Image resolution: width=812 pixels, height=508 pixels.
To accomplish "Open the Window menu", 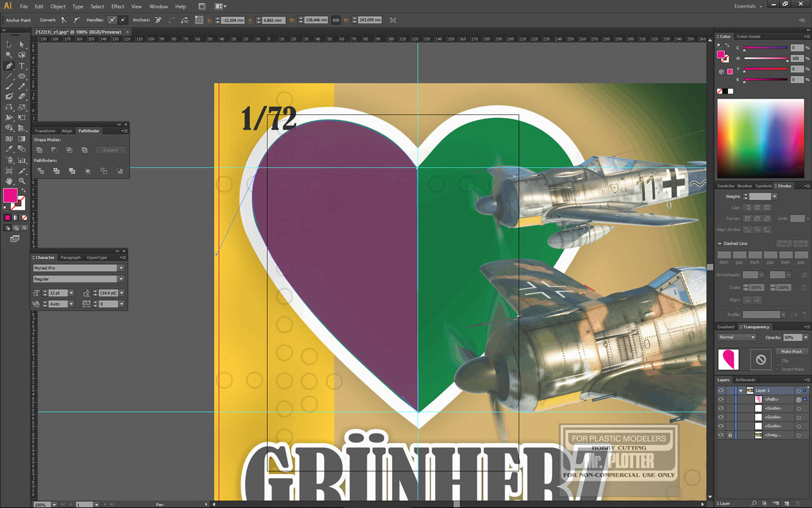I will (x=158, y=6).
